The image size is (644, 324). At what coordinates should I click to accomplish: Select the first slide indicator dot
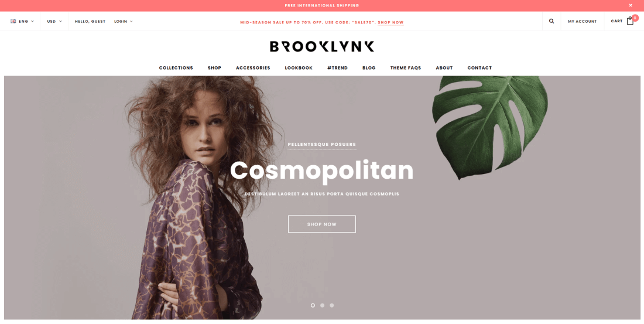click(x=313, y=305)
